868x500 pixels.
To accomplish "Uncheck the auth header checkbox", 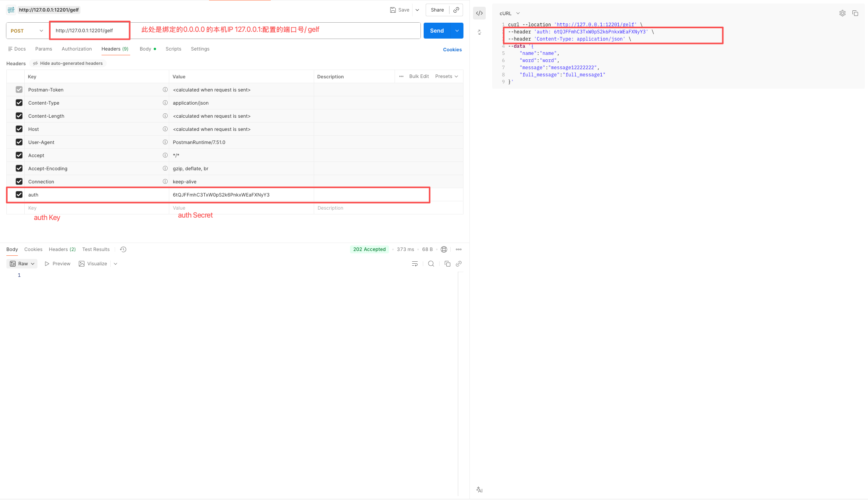I will pos(19,195).
